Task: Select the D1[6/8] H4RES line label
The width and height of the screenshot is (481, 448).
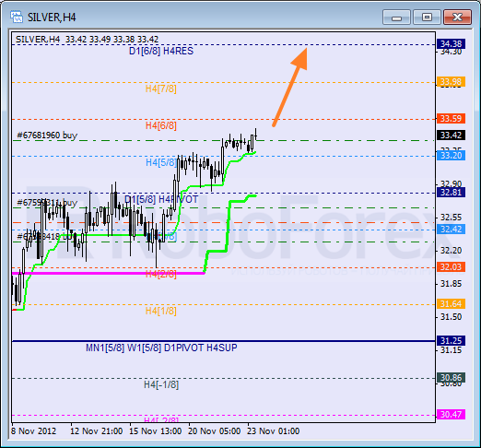Action: [161, 51]
